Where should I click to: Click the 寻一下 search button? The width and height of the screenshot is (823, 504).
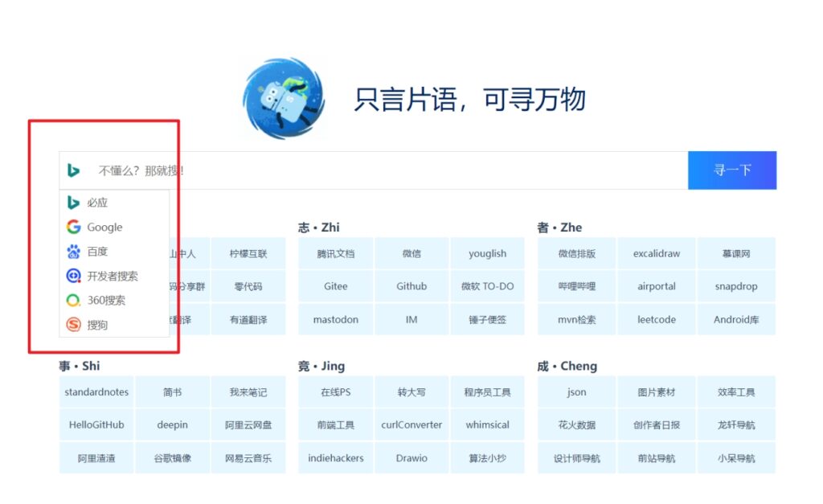tap(732, 170)
